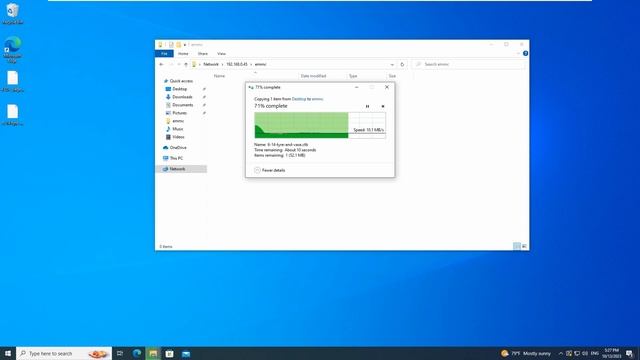The image size is (640, 360).
Task: Go forward with the Forward arrow
Action: point(171,64)
